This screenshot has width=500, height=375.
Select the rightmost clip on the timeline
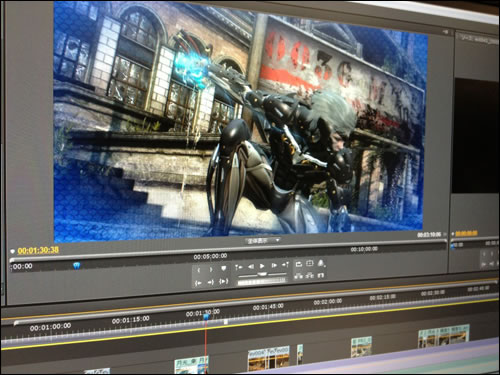[444, 336]
